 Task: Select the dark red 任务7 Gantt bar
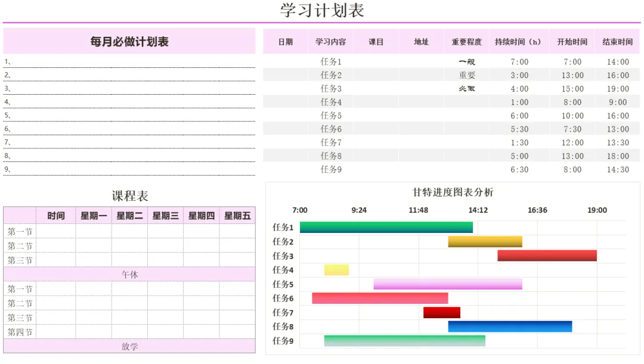point(442,312)
